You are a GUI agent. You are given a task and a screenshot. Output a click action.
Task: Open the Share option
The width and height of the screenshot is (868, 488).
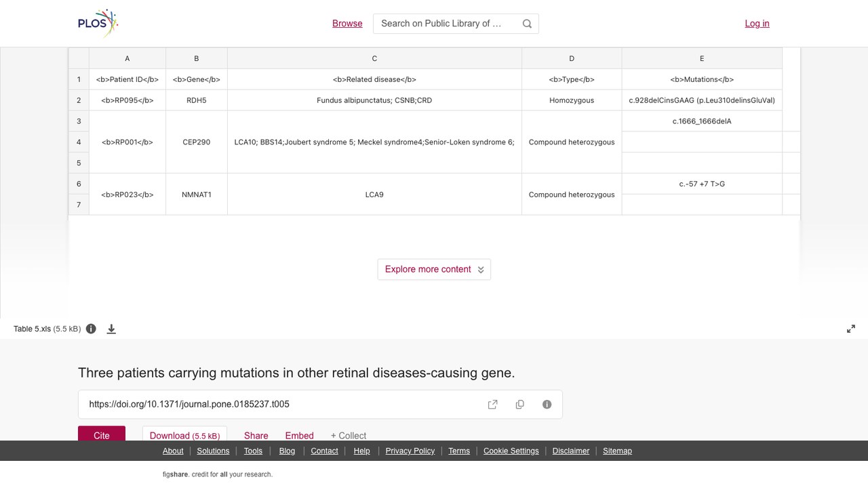[x=256, y=435]
